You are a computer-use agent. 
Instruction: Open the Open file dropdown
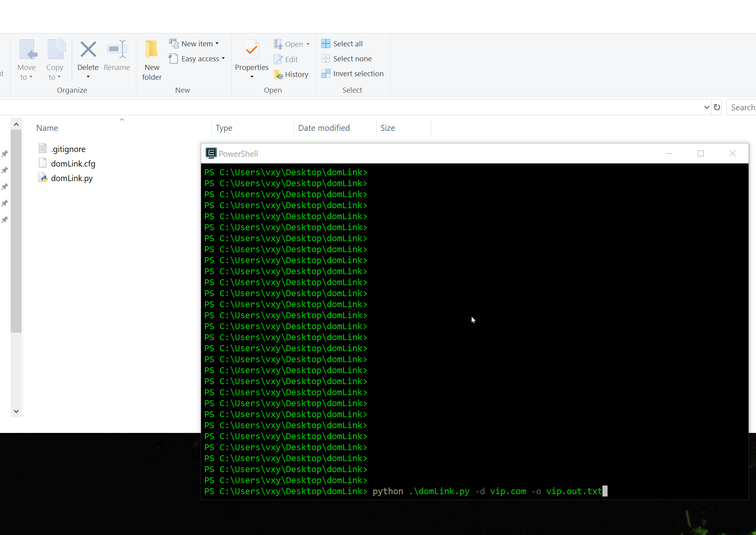(x=307, y=44)
